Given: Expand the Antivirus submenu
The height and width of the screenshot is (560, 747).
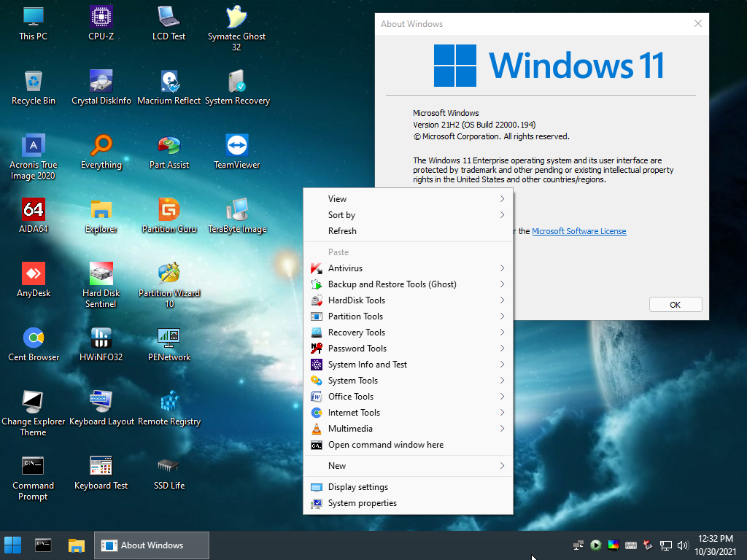Looking at the screenshot, I should point(408,268).
